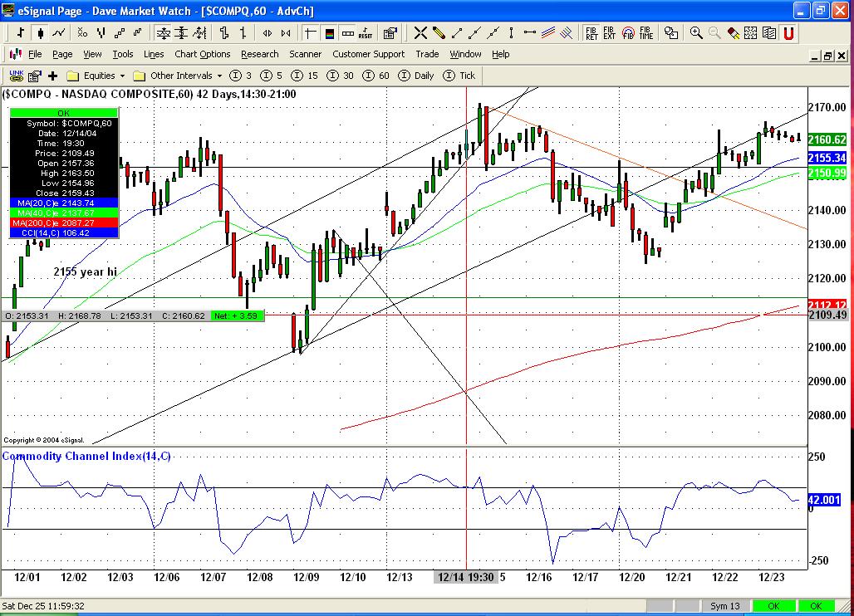Pick the horizontal line segment tool
This screenshot has width=854, height=616.
coord(529,33)
